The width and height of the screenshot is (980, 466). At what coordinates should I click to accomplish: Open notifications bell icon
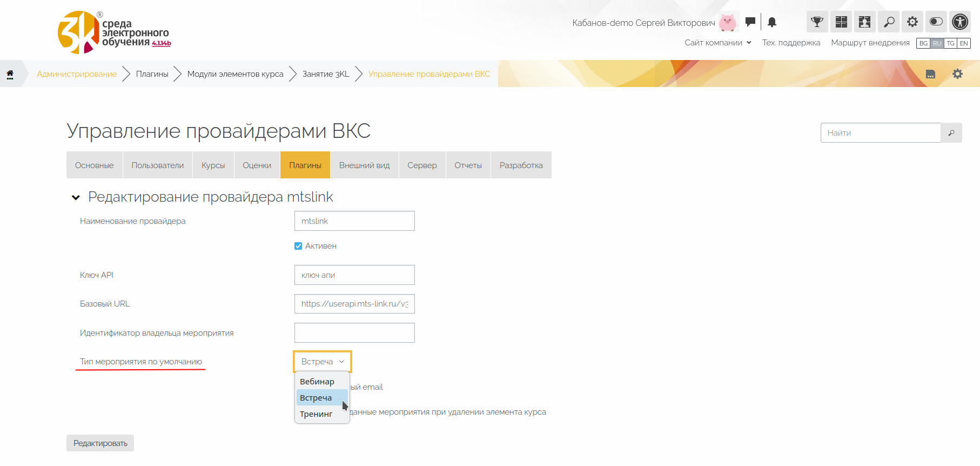(772, 22)
